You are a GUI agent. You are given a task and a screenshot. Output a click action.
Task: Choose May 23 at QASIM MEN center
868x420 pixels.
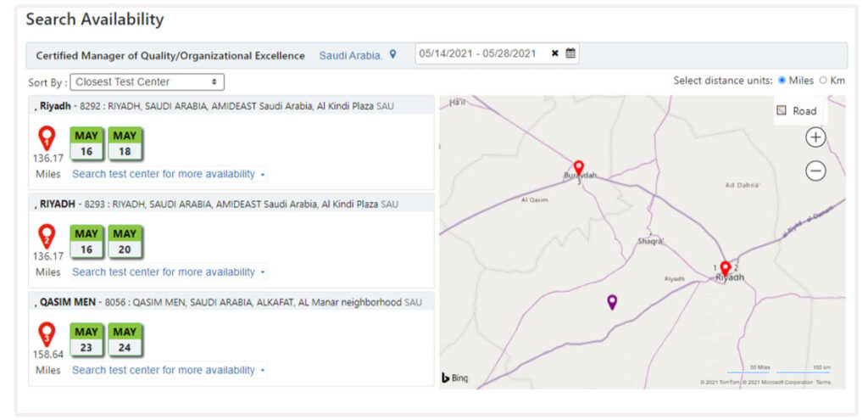click(86, 339)
